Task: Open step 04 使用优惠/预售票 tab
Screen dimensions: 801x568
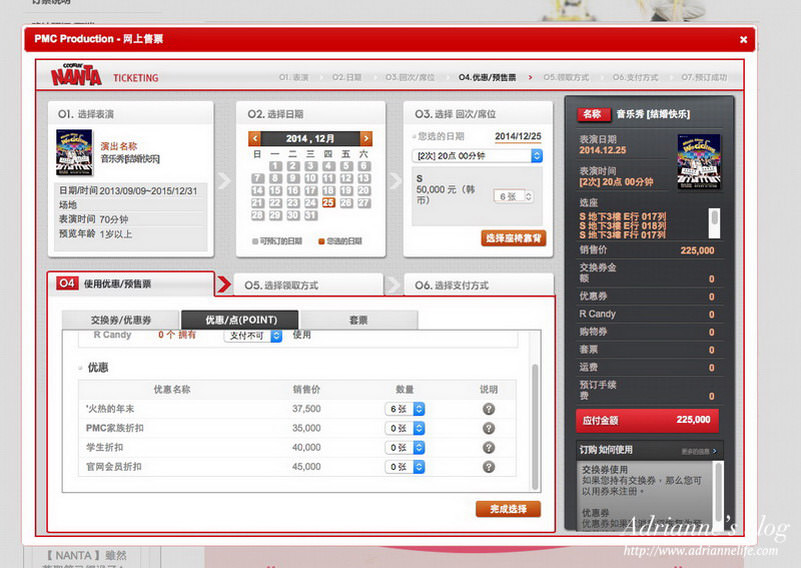Action: tap(130, 283)
